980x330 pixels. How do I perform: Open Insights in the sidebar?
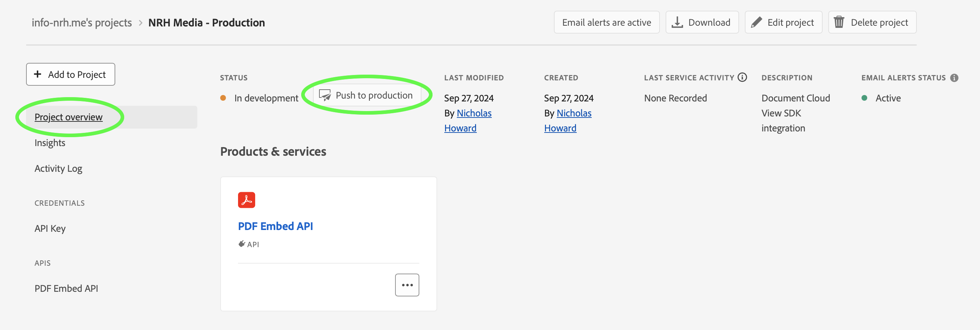click(50, 143)
